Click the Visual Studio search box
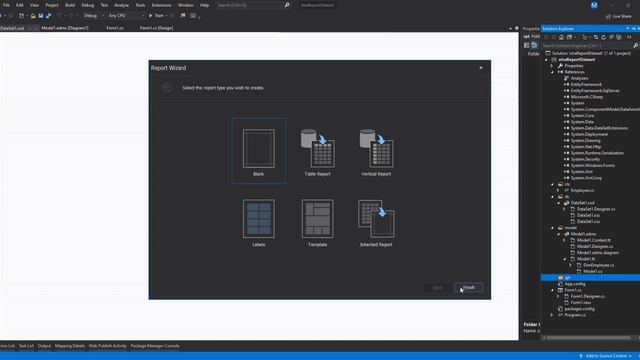The width and height of the screenshot is (640, 360). (x=253, y=5)
